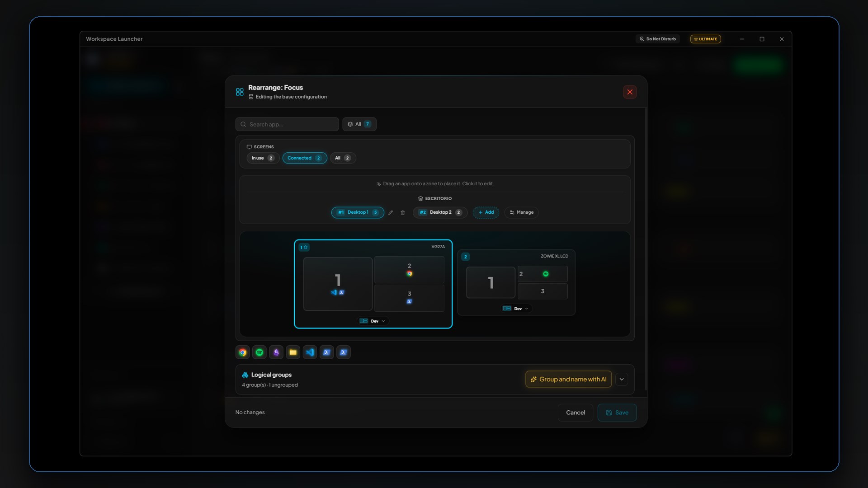Click the Chrome icon in VG27A zone 2
Image resolution: width=868 pixels, height=488 pixels.
coord(409,274)
